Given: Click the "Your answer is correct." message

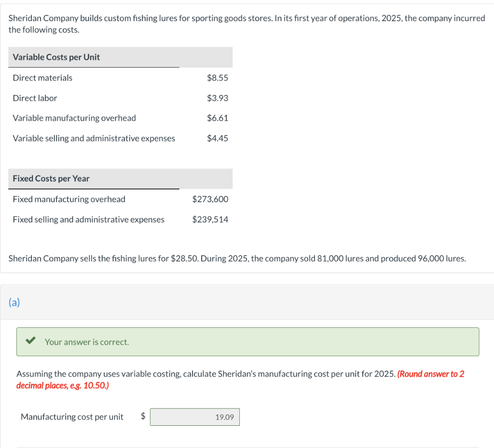Looking at the screenshot, I should (87, 342).
